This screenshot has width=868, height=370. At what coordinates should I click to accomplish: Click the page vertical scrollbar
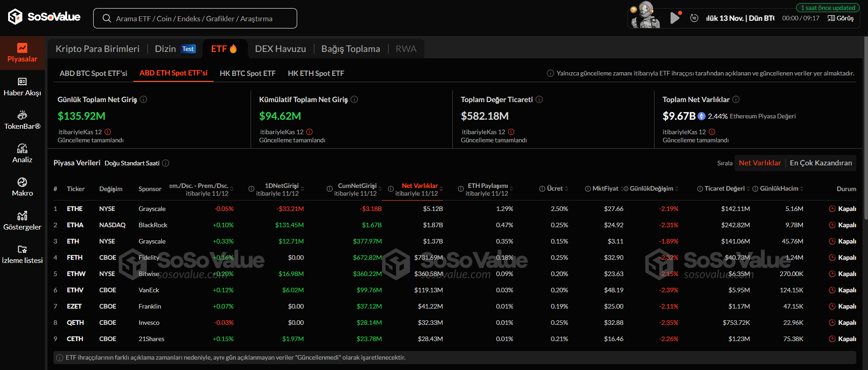click(x=866, y=129)
